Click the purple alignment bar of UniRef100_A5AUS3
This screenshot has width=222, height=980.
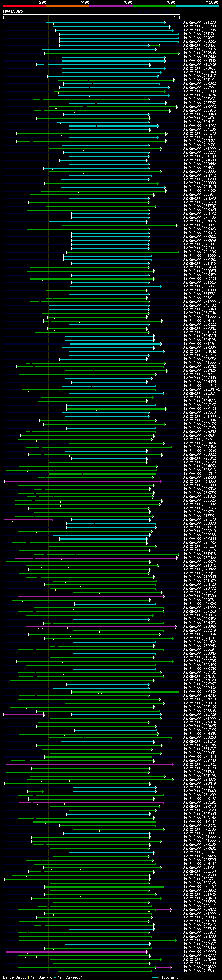[x=83, y=481]
